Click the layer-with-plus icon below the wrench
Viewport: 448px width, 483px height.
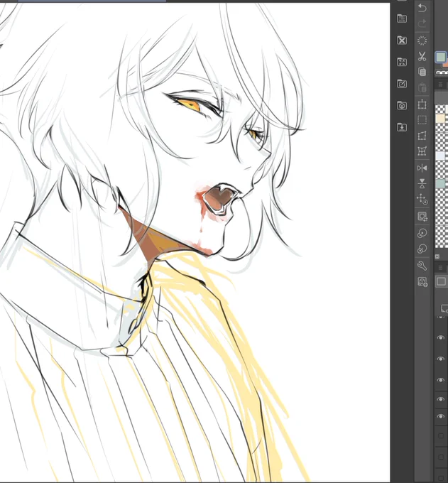[x=422, y=282]
